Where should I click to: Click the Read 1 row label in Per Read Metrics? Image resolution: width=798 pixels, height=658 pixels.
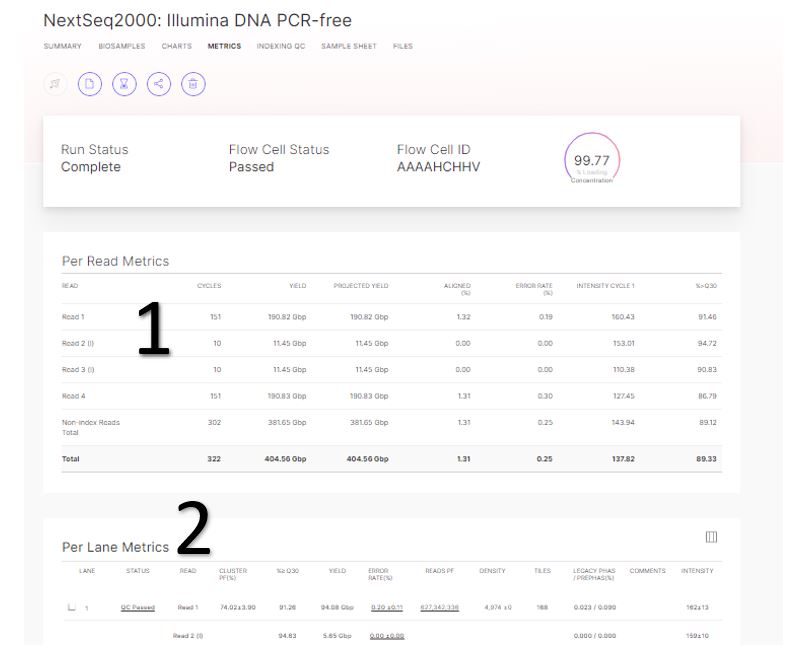click(73, 317)
